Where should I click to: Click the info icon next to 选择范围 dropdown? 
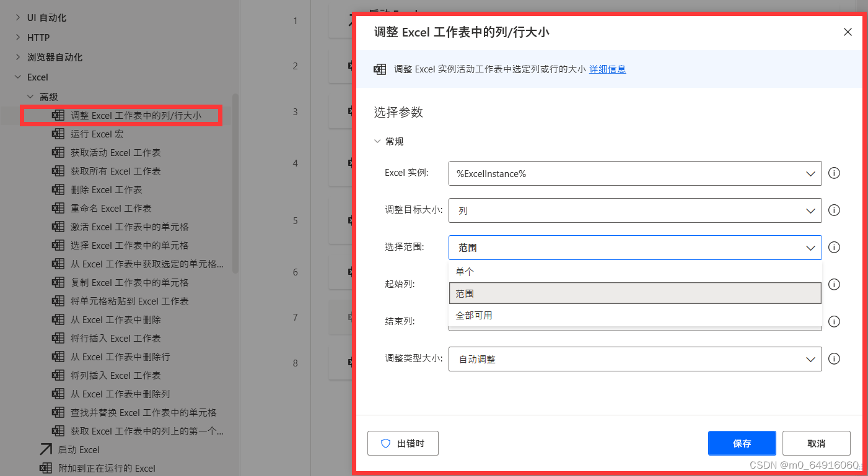833,247
